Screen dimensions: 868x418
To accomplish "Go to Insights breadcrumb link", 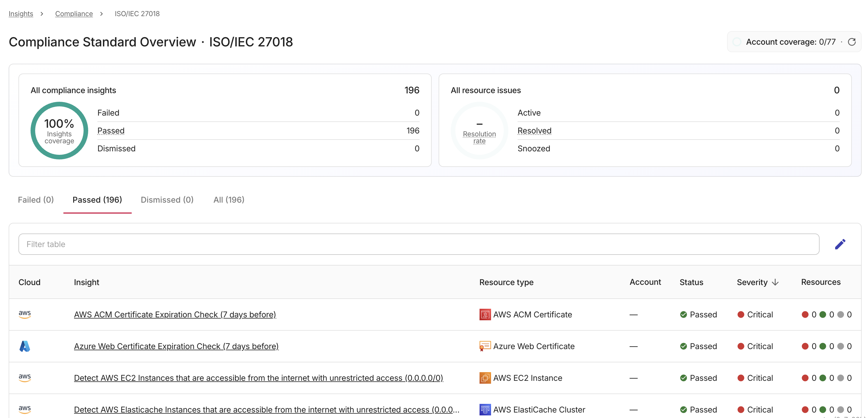I will (x=21, y=14).
